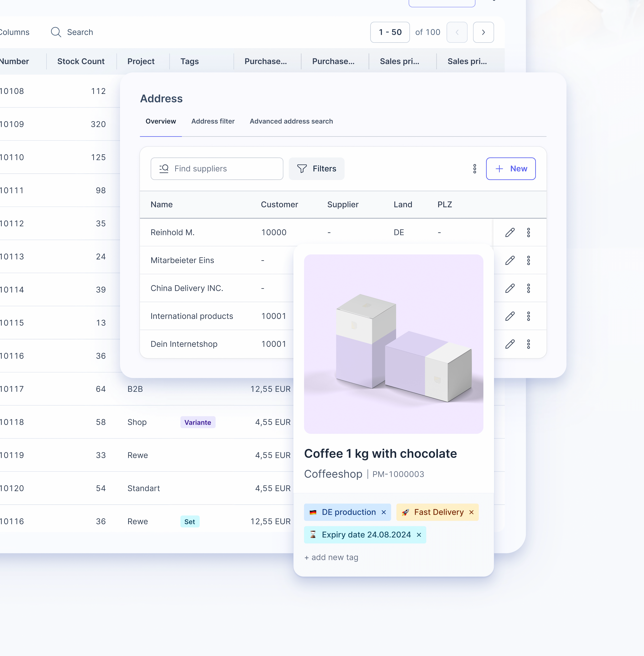Create a new supplier with the New button
644x656 pixels.
pyautogui.click(x=511, y=168)
